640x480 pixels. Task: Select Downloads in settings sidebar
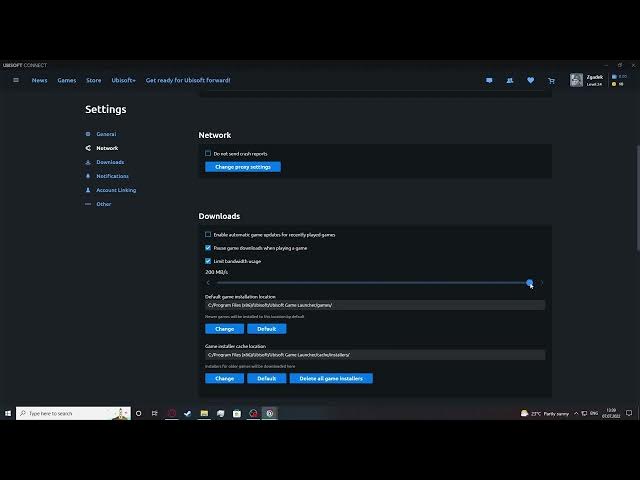pyautogui.click(x=110, y=162)
